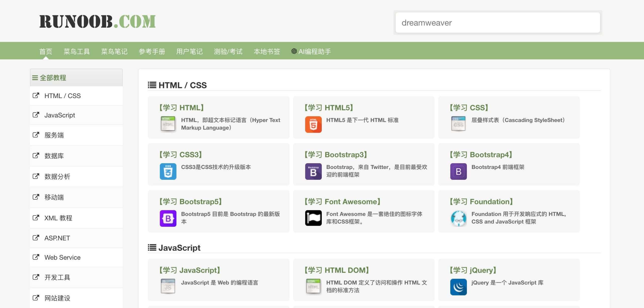Click the external link icon beside 移动端
Screen dimensions: 644x308
(x=36, y=197)
